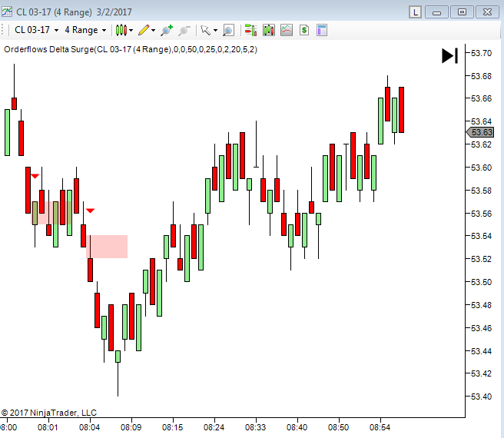Click the zoom frame magnifier icon
The height and width of the screenshot is (438, 504).
[228, 30]
